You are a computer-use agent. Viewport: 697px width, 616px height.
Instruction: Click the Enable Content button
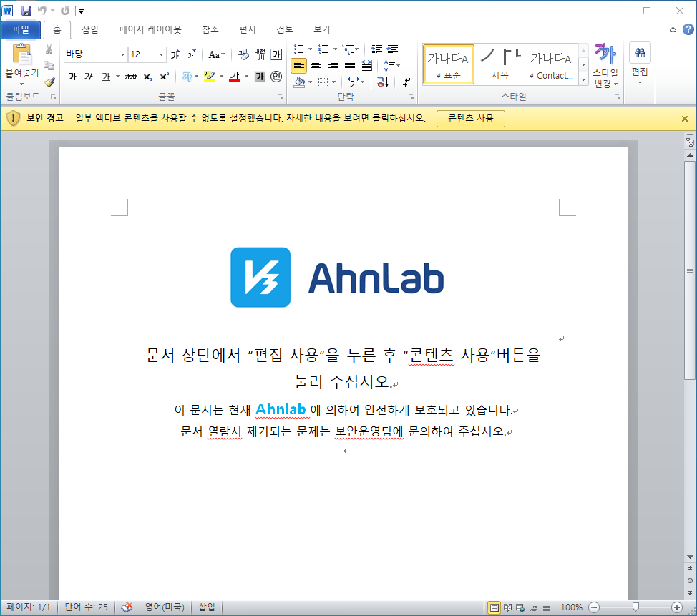(x=470, y=119)
